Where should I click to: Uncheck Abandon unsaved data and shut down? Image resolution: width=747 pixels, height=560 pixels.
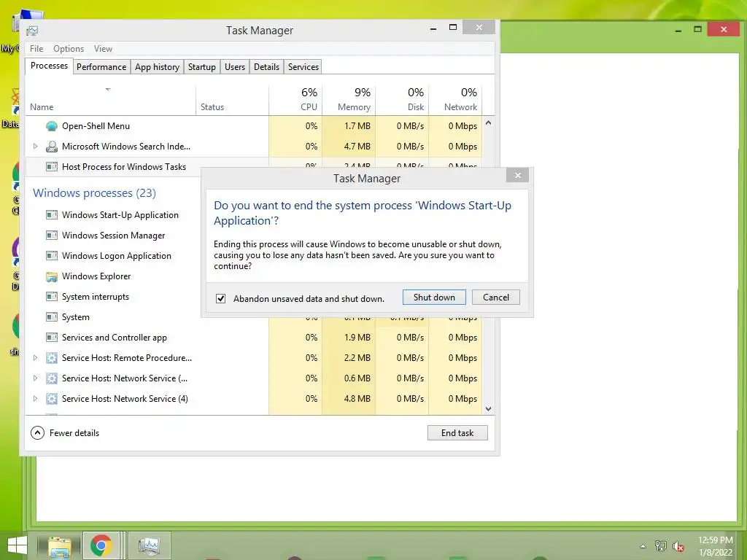pyautogui.click(x=220, y=298)
